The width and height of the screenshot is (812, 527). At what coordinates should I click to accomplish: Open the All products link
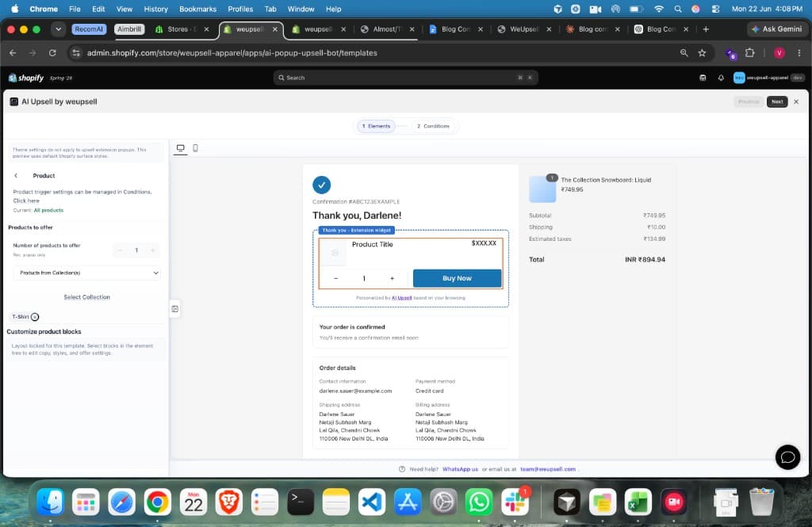tap(48, 210)
